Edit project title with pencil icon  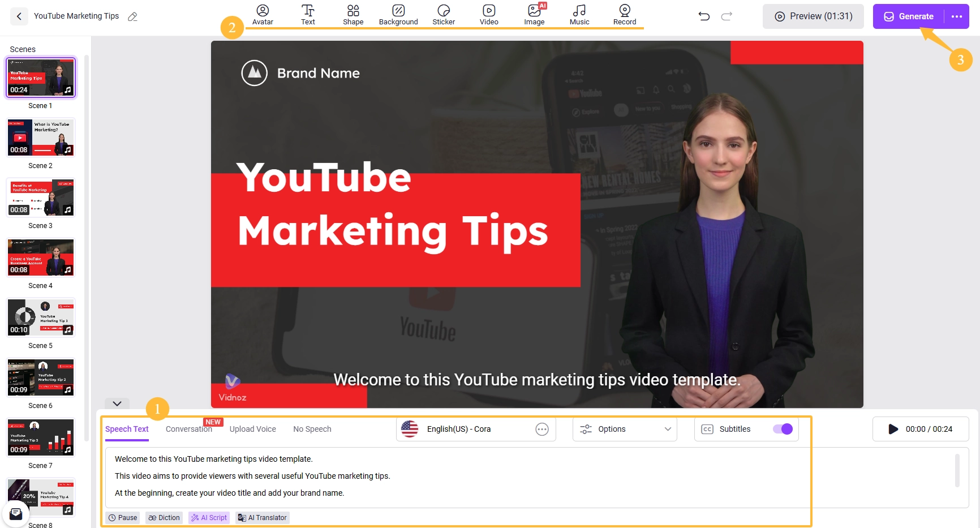click(132, 16)
